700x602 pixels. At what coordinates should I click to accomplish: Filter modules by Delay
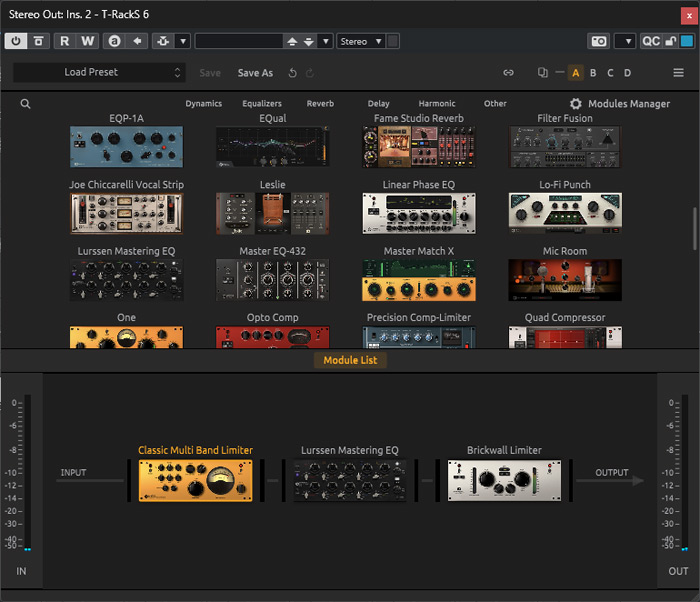379,104
